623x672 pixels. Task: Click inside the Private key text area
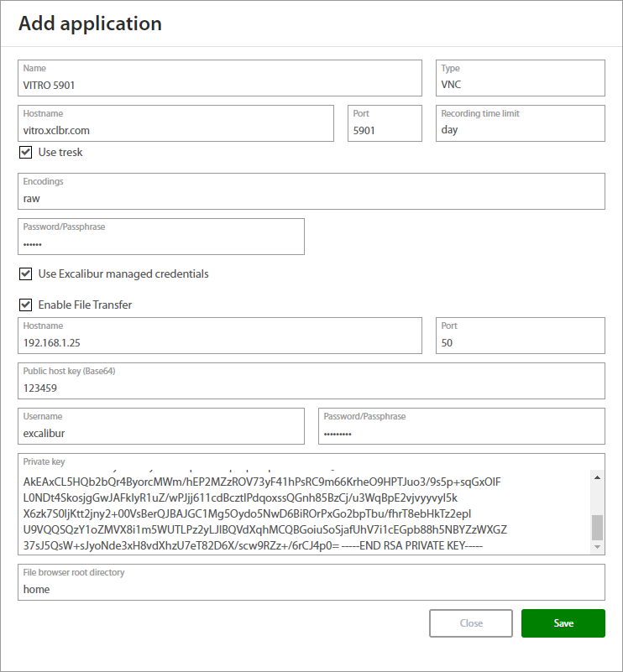coord(302,513)
